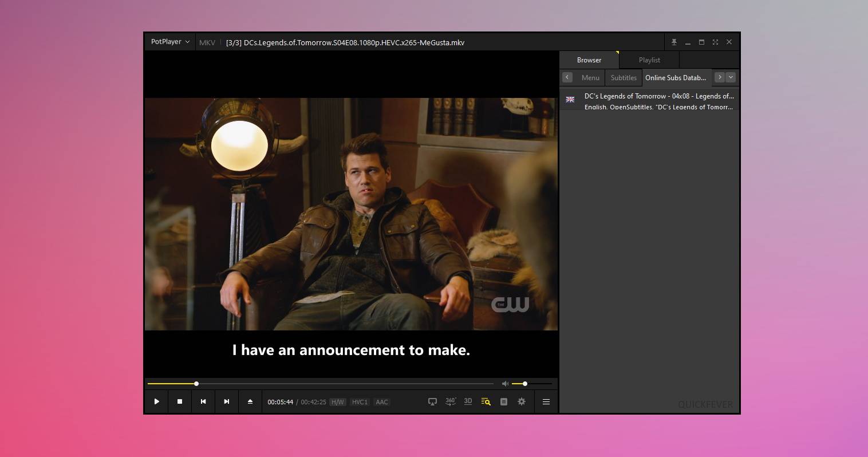Image resolution: width=868 pixels, height=457 pixels.
Task: Stop the video playback
Action: (180, 402)
